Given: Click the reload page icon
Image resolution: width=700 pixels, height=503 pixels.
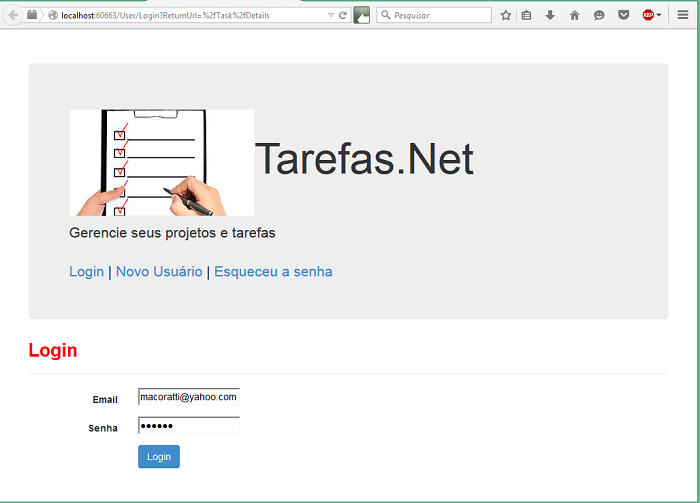Looking at the screenshot, I should tap(343, 15).
